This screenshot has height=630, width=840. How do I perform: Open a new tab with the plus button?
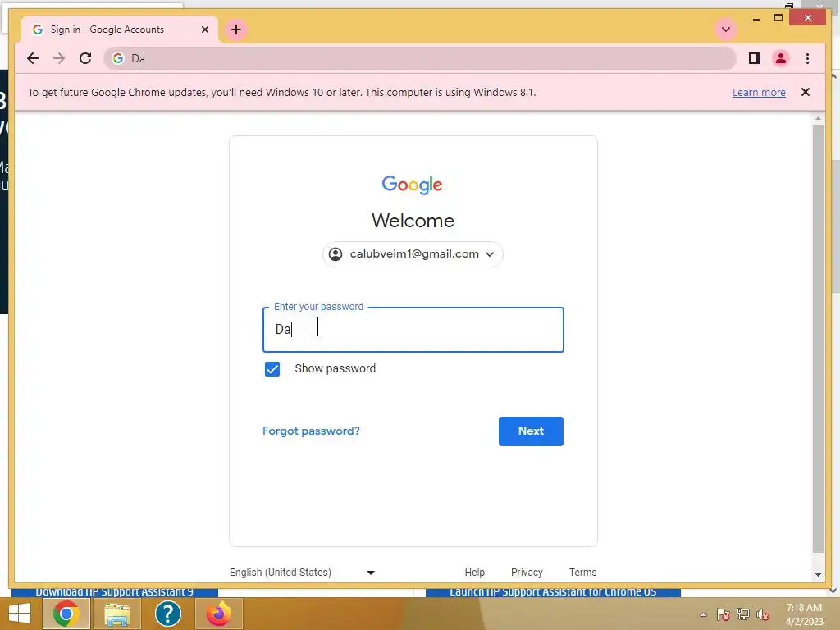tap(236, 30)
